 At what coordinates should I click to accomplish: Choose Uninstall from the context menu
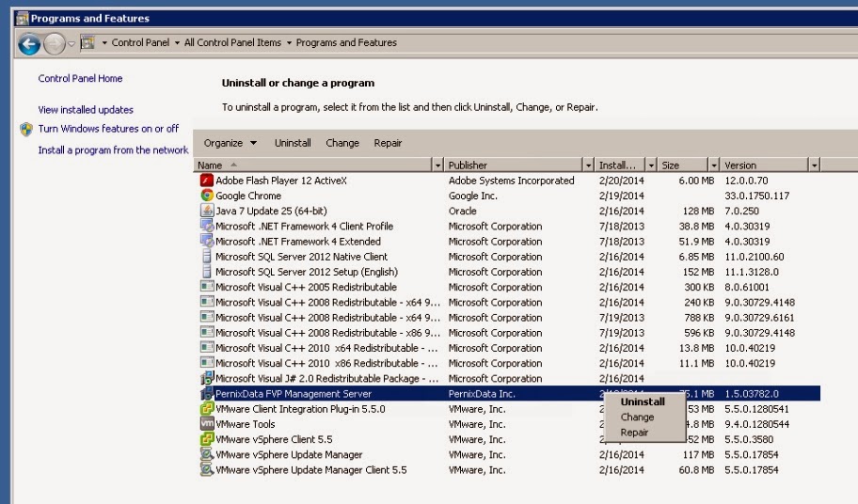click(643, 402)
